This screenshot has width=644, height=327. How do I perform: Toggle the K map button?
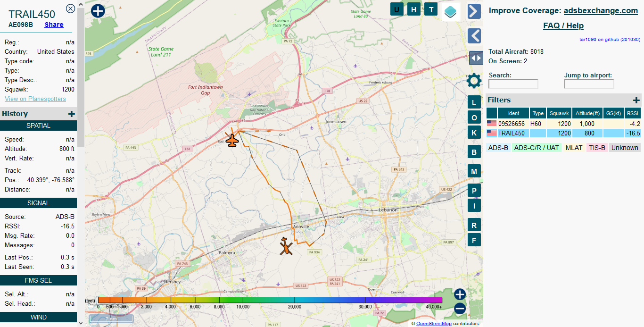tap(474, 133)
